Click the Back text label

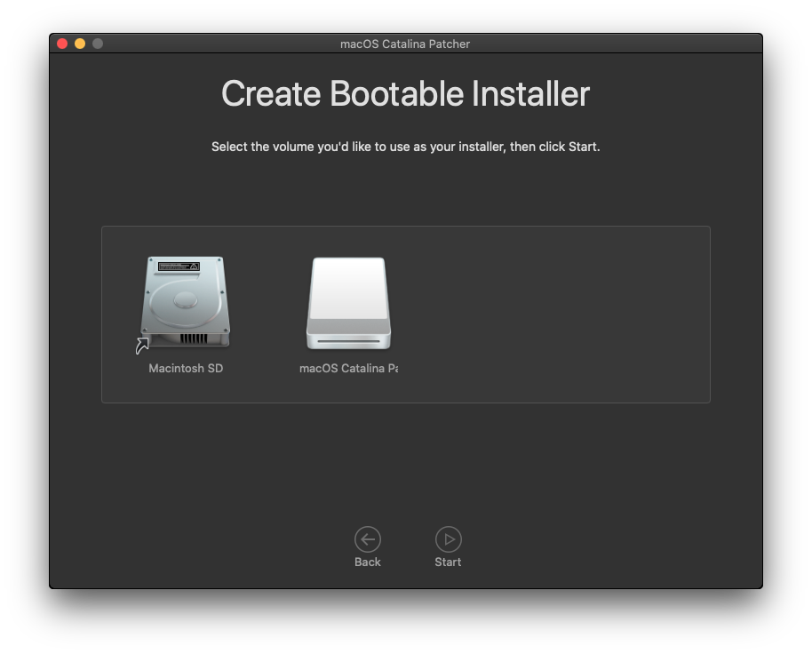pyautogui.click(x=368, y=562)
